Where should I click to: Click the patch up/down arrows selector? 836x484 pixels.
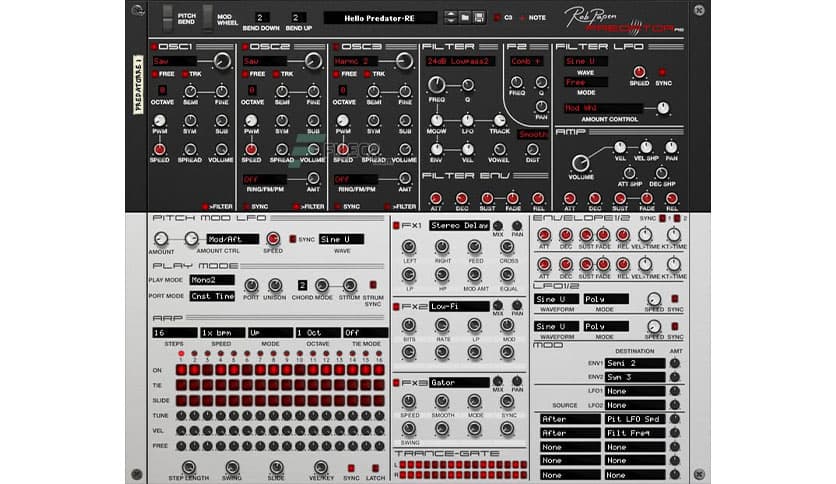point(451,18)
